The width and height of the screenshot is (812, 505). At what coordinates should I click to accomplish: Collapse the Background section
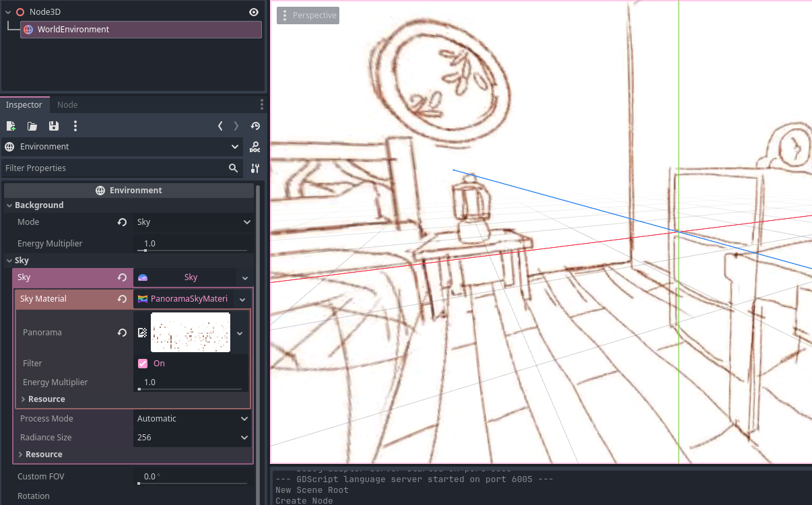tap(9, 205)
